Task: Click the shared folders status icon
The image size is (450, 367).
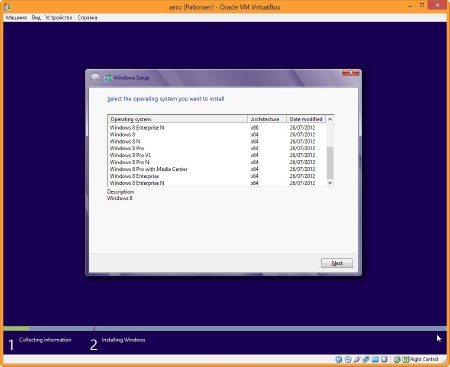Action: pos(375,359)
